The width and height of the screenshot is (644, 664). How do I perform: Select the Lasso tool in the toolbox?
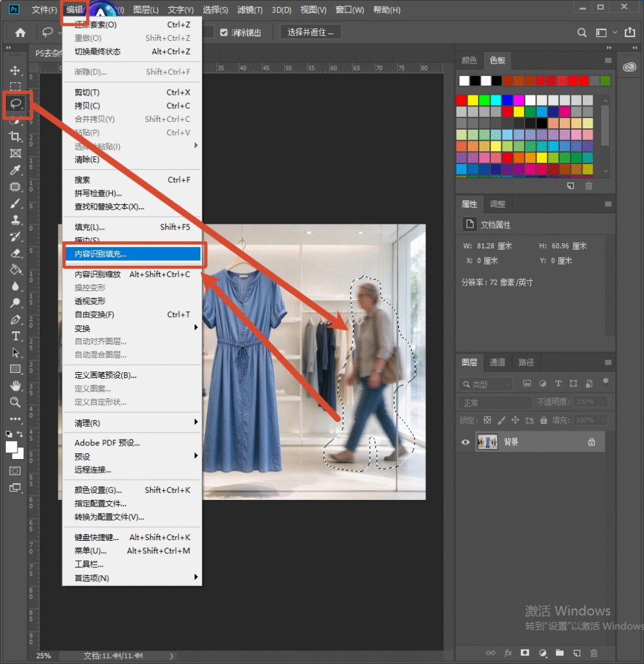(16, 103)
